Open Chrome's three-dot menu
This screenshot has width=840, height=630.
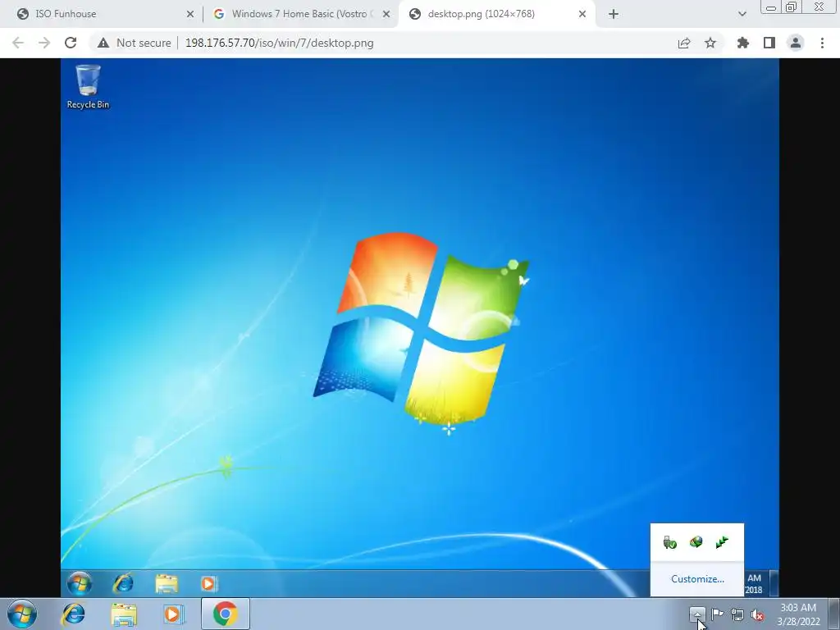[x=822, y=43]
